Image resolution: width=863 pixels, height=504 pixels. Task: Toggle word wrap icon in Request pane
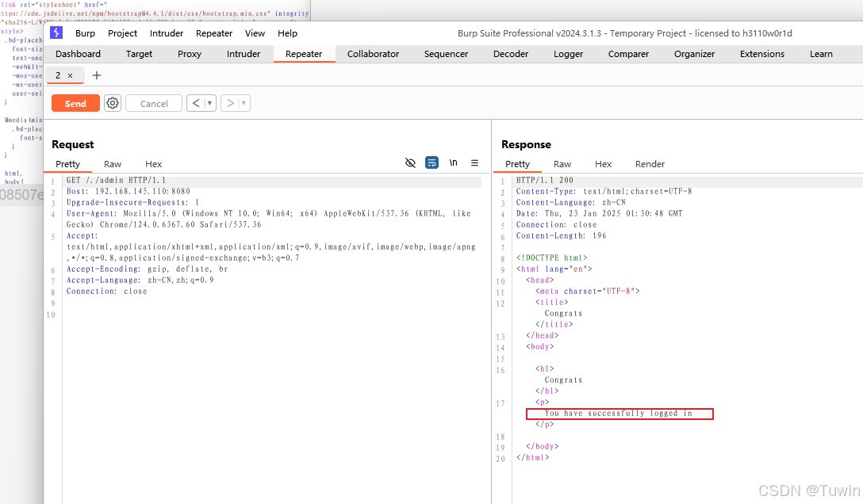pyautogui.click(x=431, y=162)
